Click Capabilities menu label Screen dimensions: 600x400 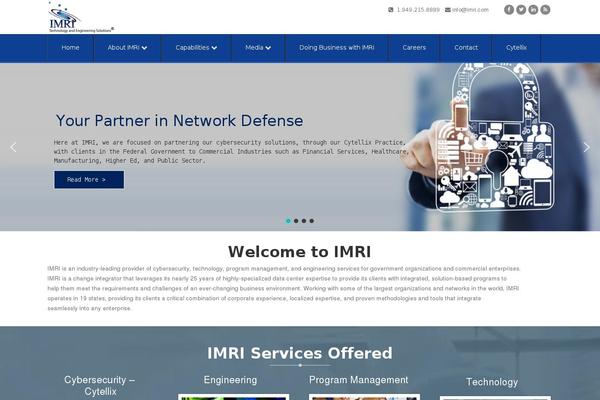(x=192, y=48)
